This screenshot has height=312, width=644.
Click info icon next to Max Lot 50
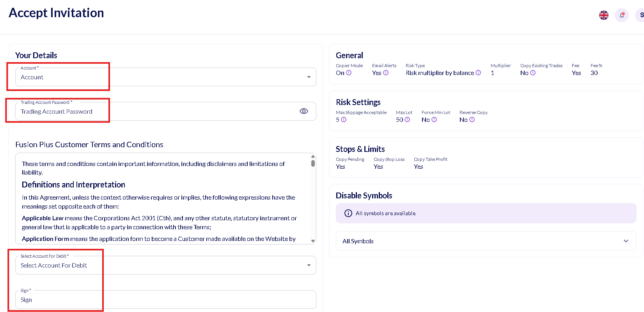[x=407, y=119]
